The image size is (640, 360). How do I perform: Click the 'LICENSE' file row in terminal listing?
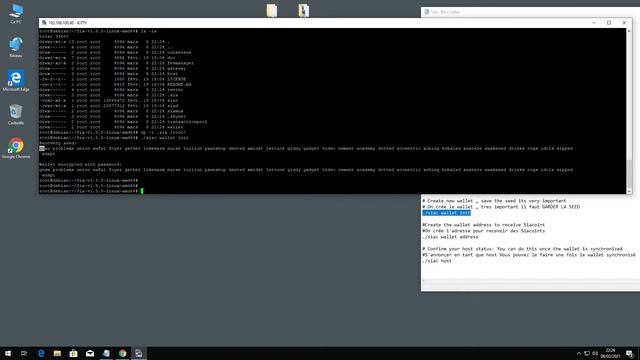113,79
